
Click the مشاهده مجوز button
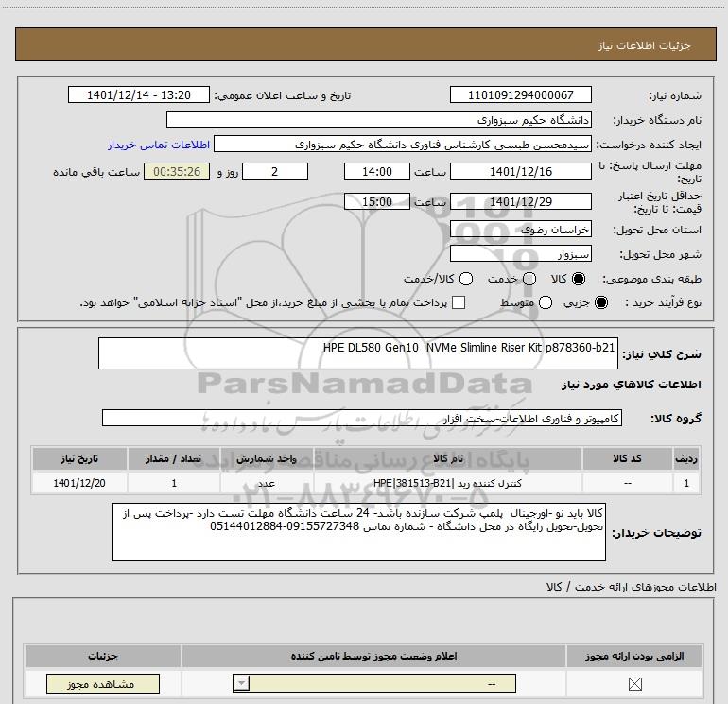103,683
